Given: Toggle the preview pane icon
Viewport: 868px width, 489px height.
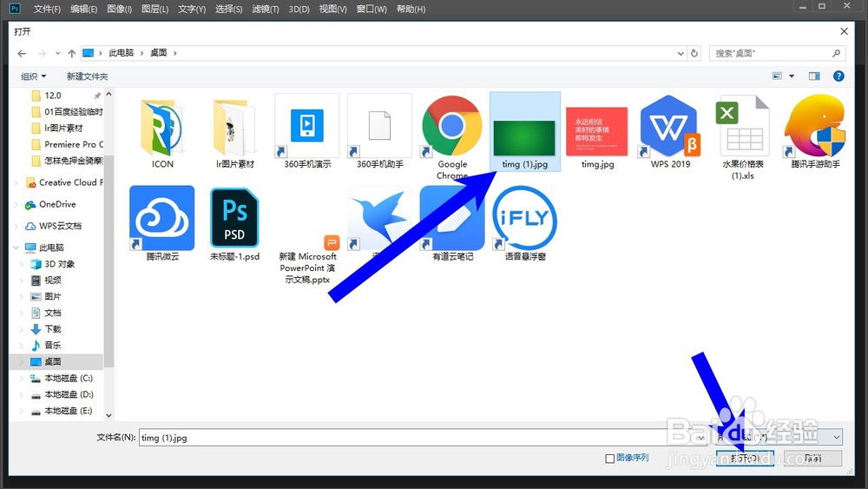Looking at the screenshot, I should (x=814, y=76).
